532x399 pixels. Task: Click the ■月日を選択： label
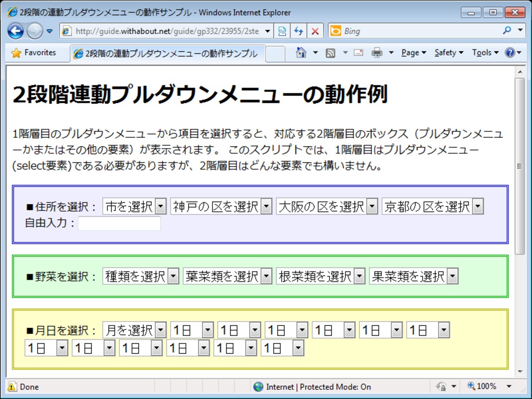click(62, 330)
